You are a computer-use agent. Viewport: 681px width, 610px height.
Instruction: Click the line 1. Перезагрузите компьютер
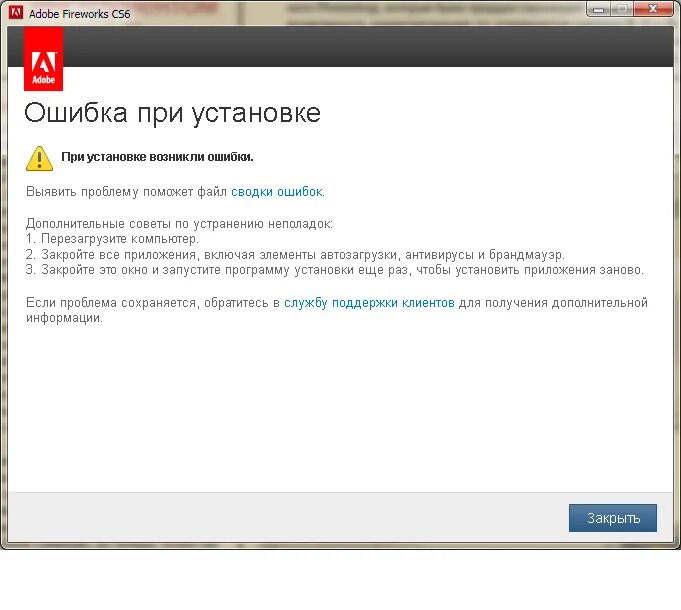coord(112,239)
